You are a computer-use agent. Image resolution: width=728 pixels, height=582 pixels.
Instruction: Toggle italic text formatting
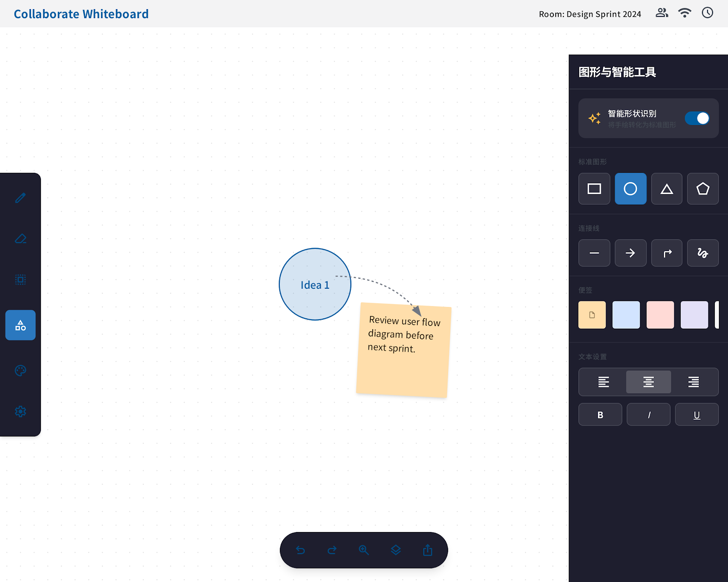649,415
